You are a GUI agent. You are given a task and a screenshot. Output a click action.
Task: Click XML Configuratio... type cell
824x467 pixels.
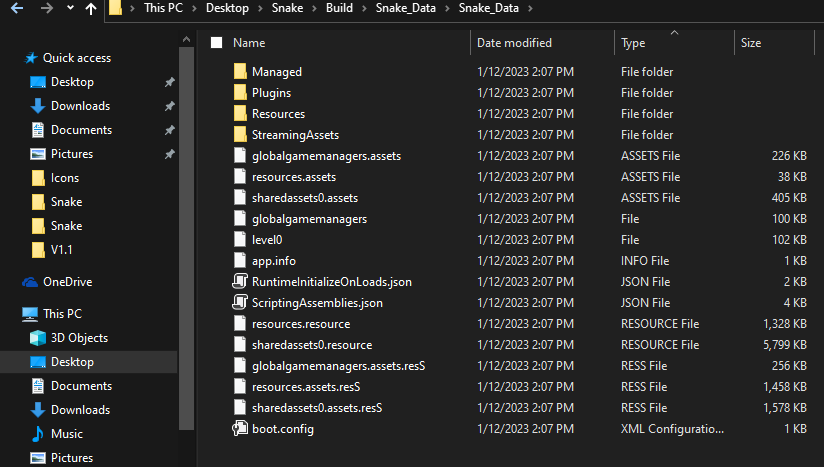(x=672, y=429)
